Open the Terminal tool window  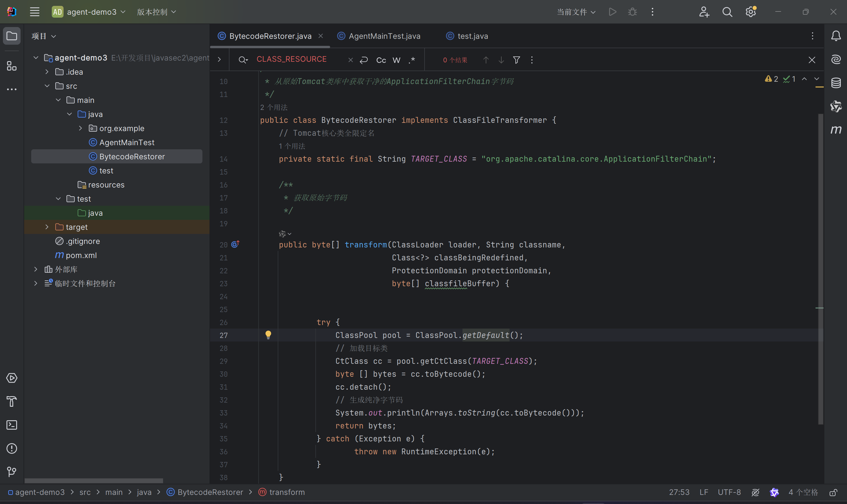(x=11, y=425)
